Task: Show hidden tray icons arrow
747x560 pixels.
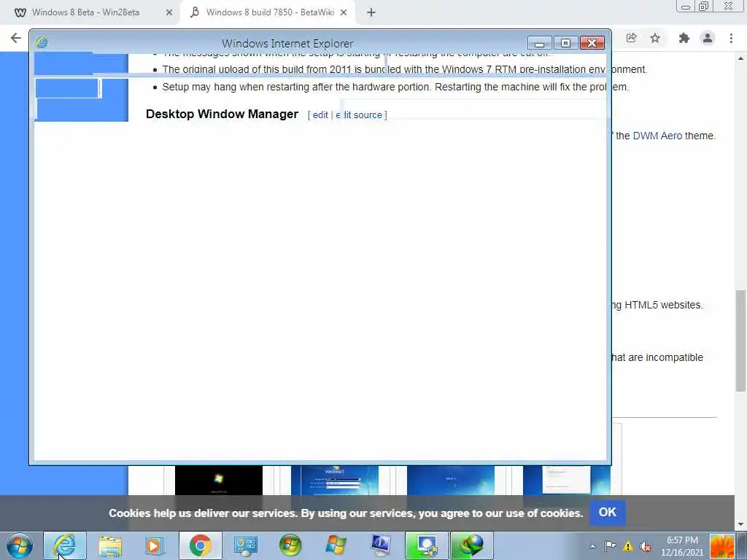Action: click(592, 546)
